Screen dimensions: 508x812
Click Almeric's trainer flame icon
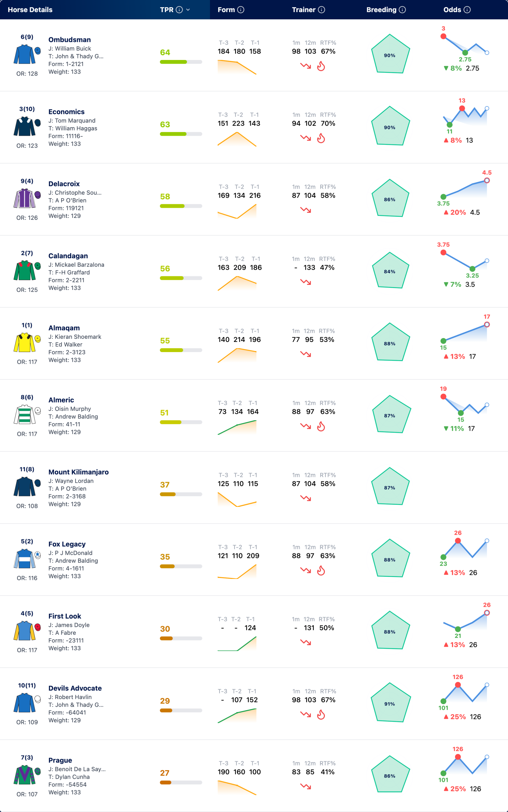[x=321, y=427]
